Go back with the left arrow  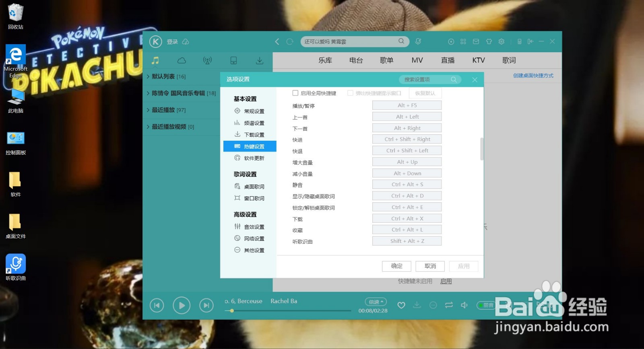coord(277,41)
